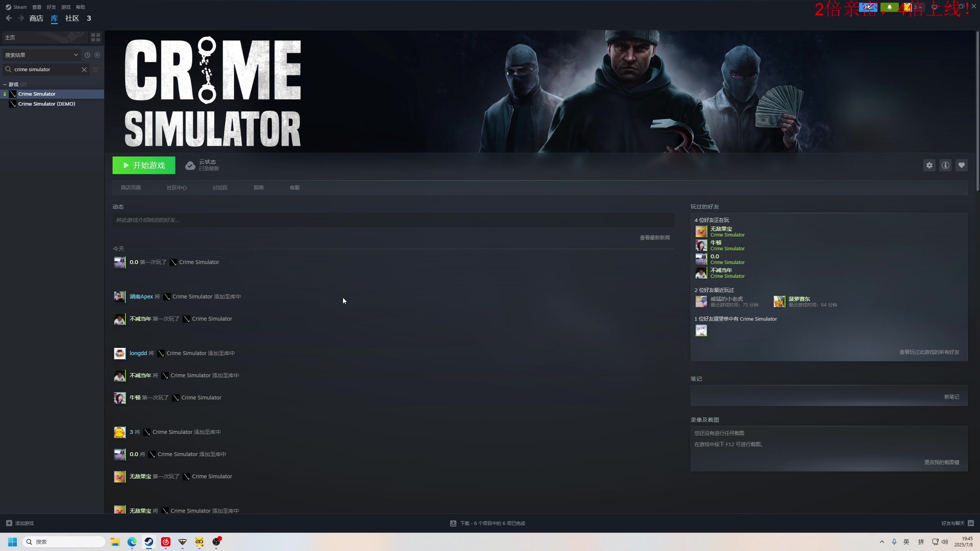Open 讨论区 link
980x551 pixels.
click(220, 187)
